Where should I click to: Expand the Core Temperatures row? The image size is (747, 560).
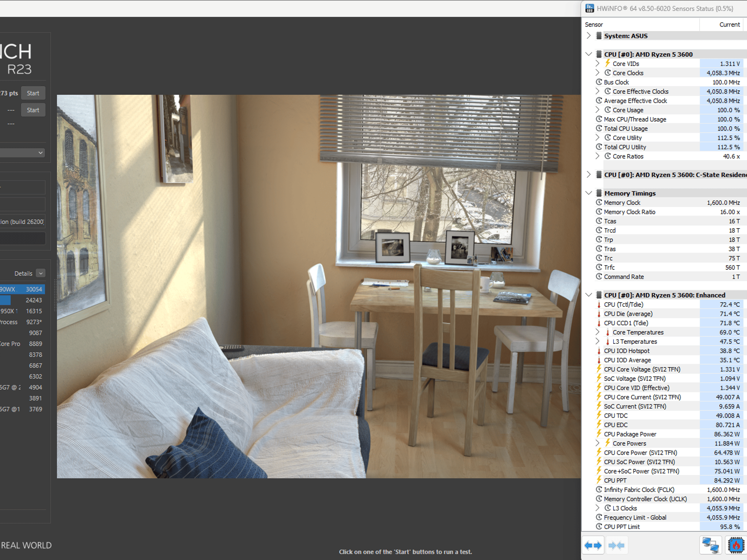tap(597, 332)
